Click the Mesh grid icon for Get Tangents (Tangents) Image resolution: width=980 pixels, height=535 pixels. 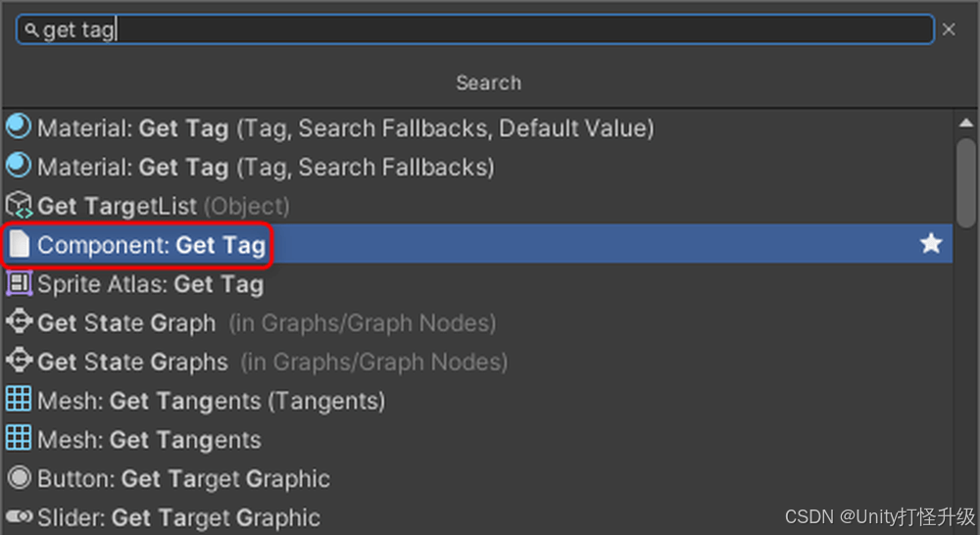pos(19,400)
